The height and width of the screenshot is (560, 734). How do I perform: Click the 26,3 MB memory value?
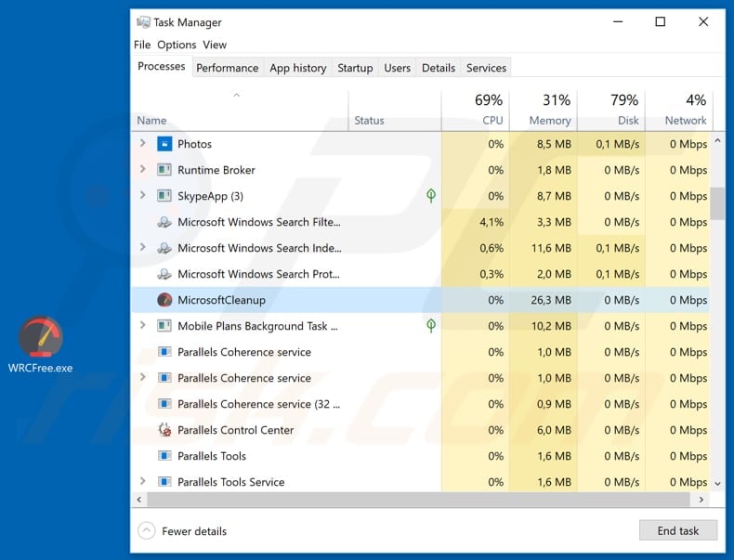click(551, 300)
